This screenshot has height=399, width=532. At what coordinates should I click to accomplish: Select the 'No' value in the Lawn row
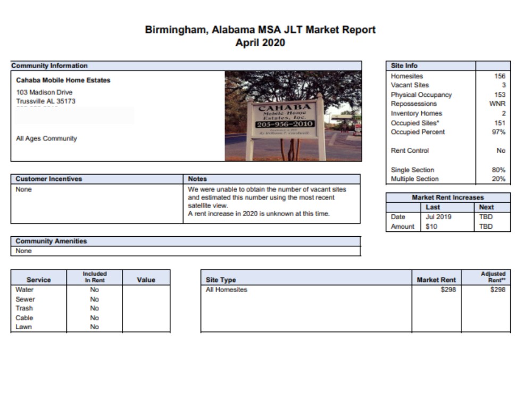coord(94,327)
